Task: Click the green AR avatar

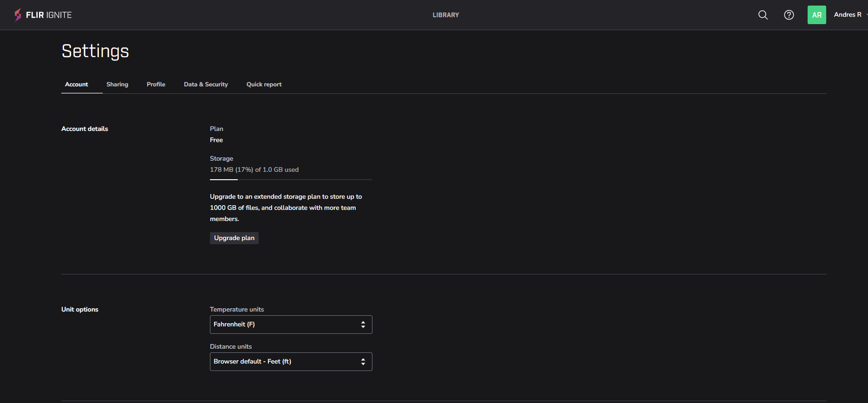Action: (x=817, y=15)
